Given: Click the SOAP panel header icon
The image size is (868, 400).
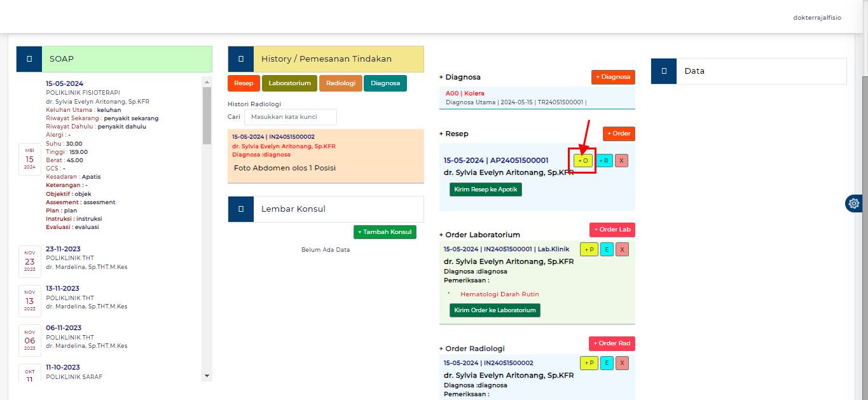Looking at the screenshot, I should (x=29, y=58).
